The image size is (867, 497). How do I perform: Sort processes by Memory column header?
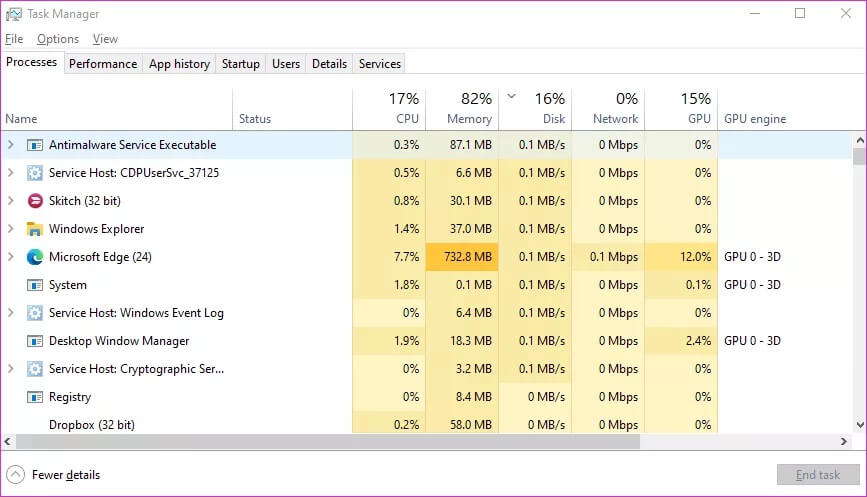tap(462, 109)
